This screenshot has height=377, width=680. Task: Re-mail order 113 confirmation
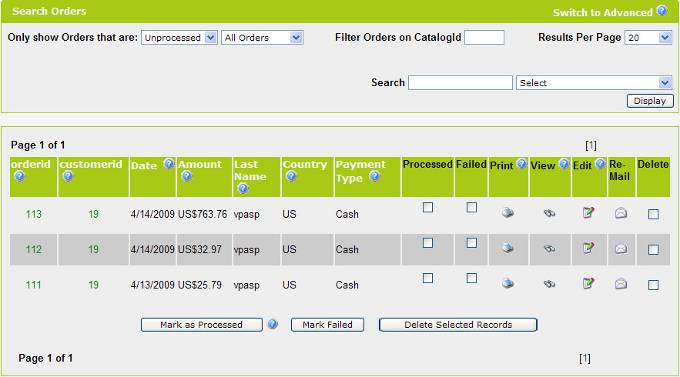point(621,213)
